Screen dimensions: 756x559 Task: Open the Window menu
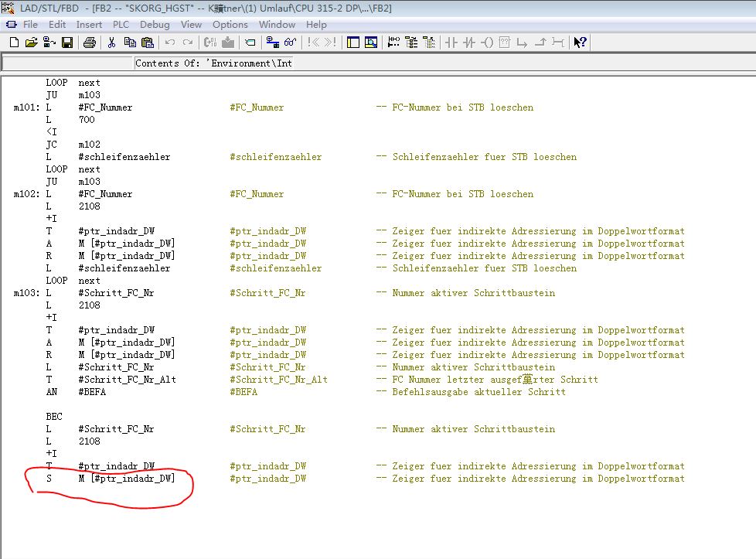pos(277,24)
